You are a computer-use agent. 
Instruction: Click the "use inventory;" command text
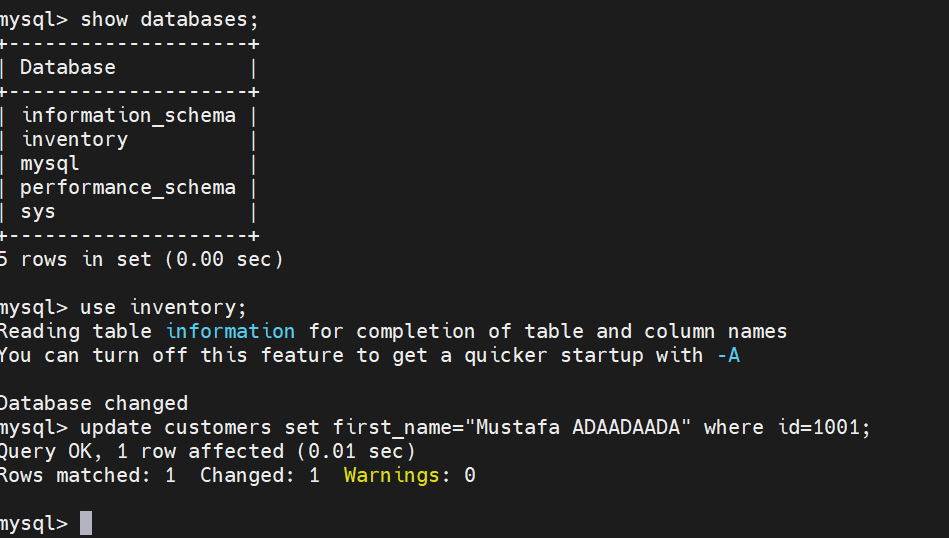click(x=163, y=307)
